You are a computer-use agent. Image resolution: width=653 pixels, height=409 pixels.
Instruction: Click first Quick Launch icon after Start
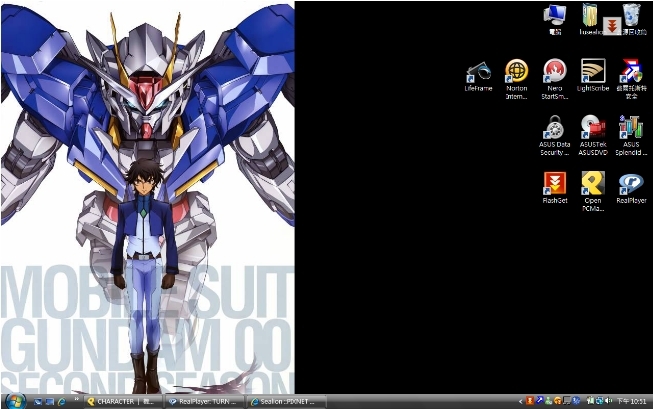point(38,402)
